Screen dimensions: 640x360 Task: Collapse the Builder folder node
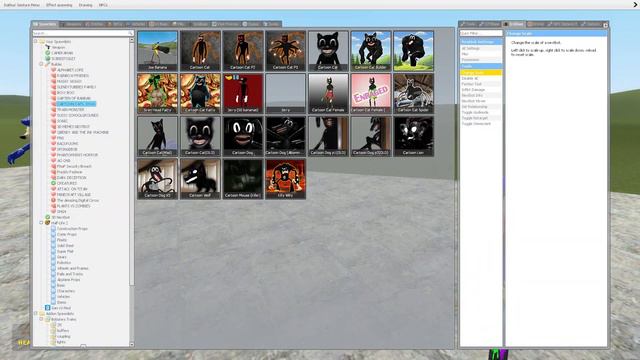coord(41,64)
